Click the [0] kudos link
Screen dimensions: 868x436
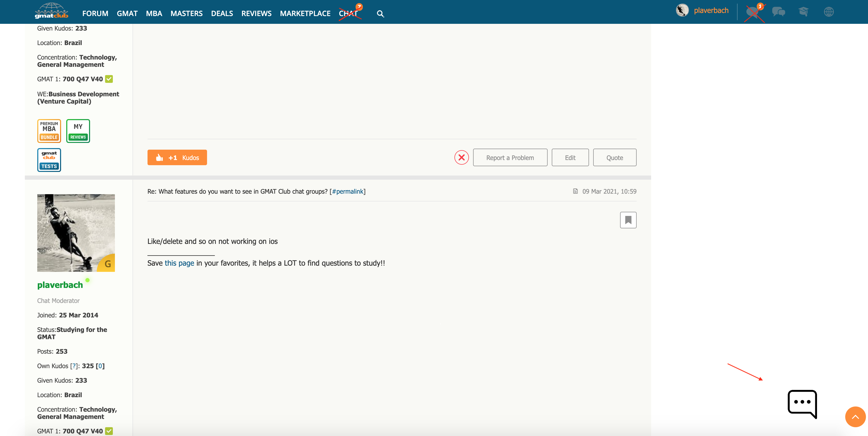point(100,366)
